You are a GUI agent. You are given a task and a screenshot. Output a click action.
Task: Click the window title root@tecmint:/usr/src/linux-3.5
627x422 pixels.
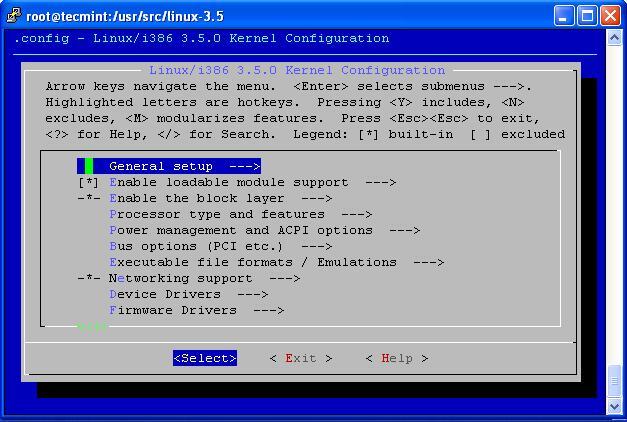[125, 16]
